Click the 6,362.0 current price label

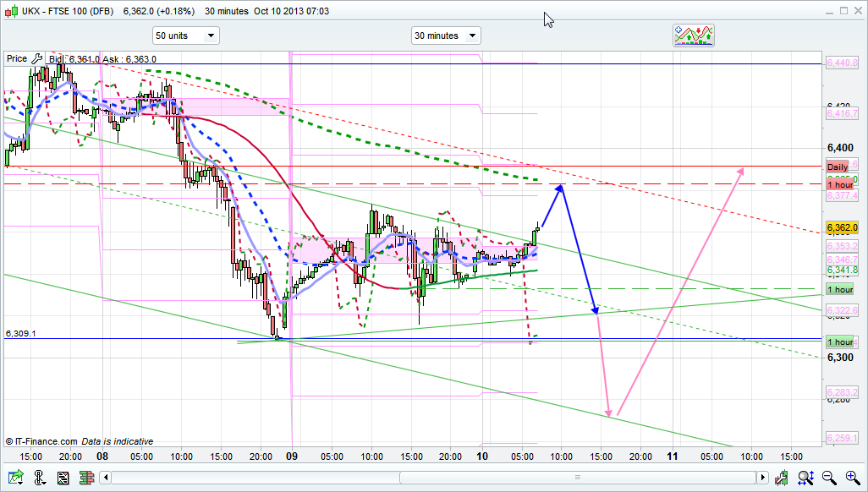coord(841,228)
